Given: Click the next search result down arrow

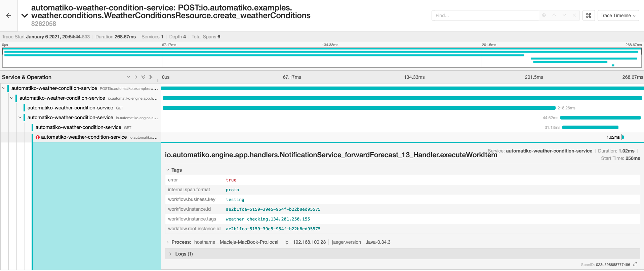Looking at the screenshot, I should (564, 15).
